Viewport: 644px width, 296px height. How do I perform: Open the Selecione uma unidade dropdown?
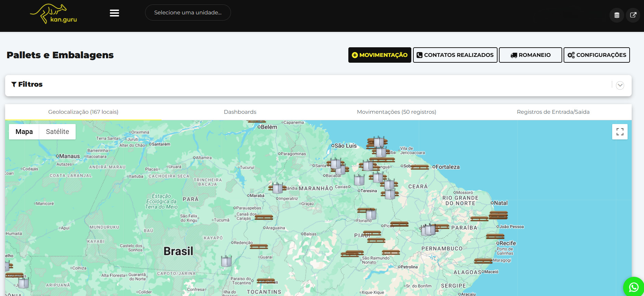188,12
